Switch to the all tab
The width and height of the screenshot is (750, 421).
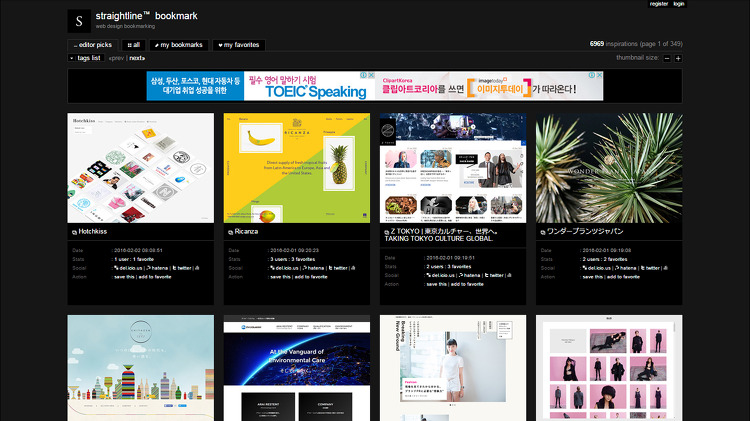point(133,45)
